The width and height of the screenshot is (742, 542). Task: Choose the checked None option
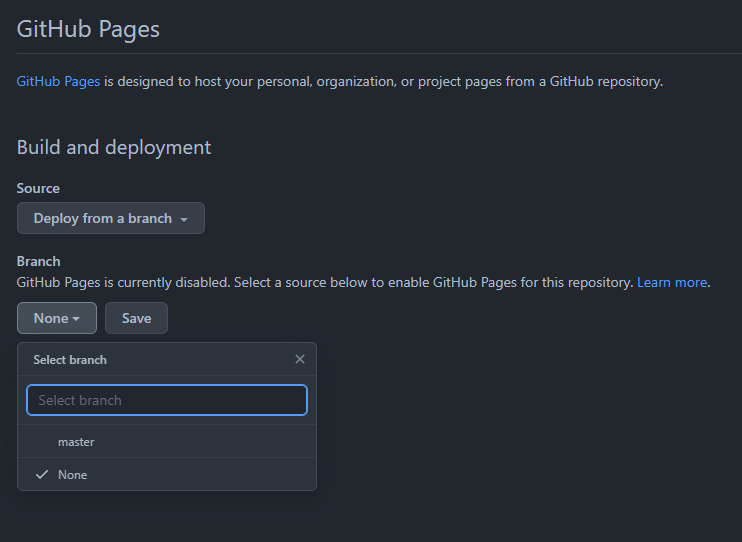pos(167,474)
